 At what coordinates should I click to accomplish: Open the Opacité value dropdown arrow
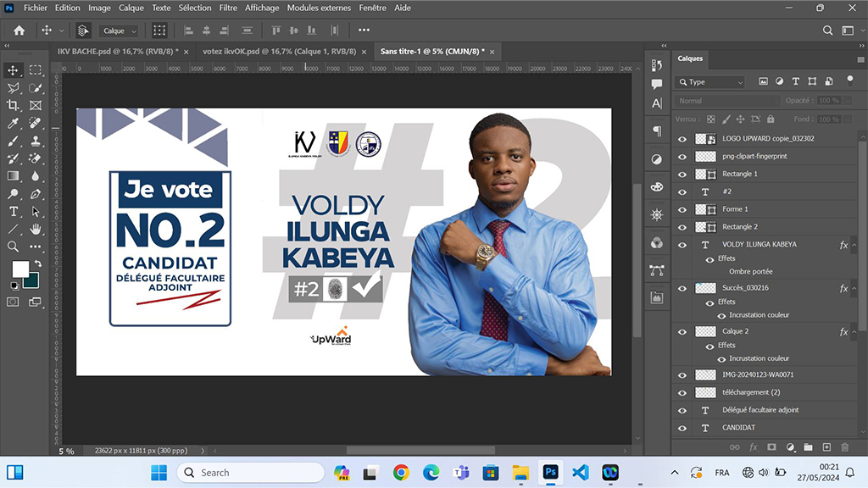847,101
